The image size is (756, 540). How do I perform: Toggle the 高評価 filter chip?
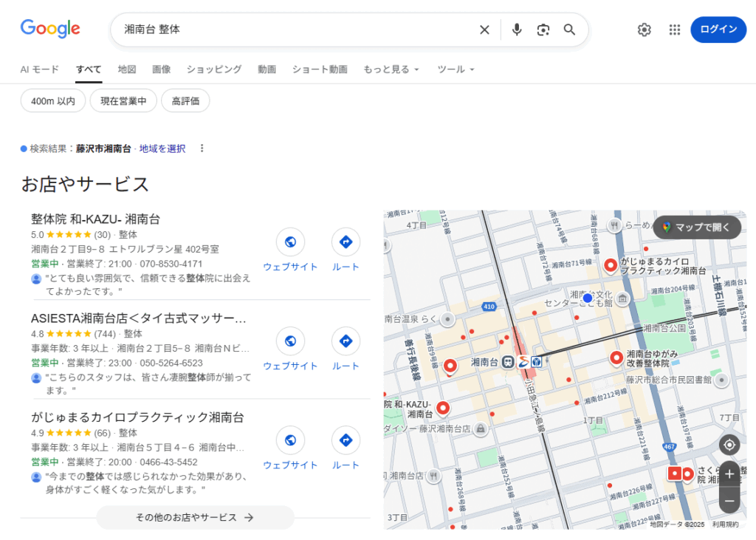(x=185, y=100)
